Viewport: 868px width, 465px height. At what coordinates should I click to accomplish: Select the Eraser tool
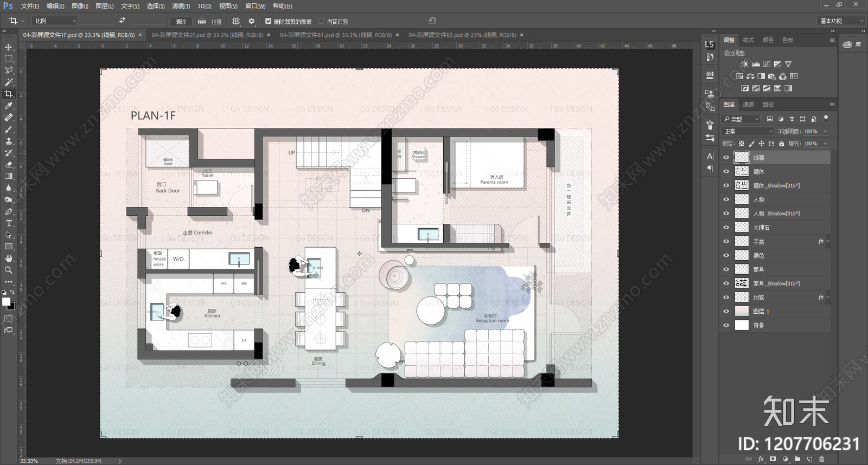pos(9,164)
